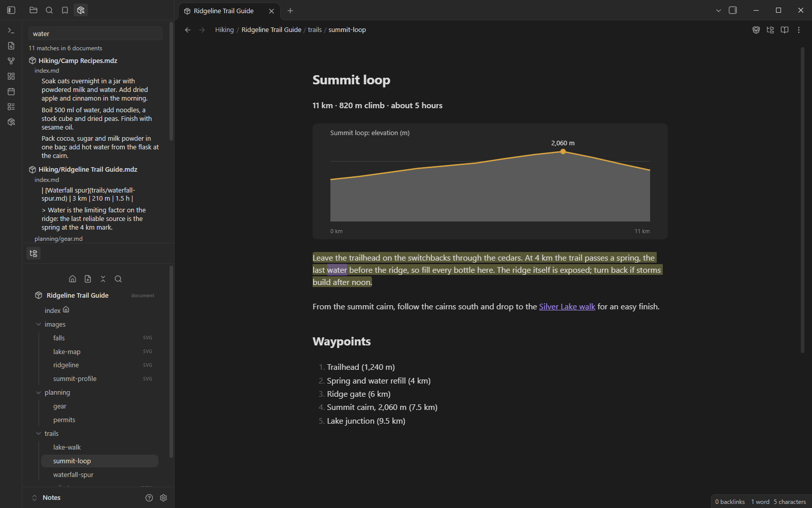Viewport: 812px width, 508px height.
Task: Navigate back with the left arrow
Action: (188, 30)
